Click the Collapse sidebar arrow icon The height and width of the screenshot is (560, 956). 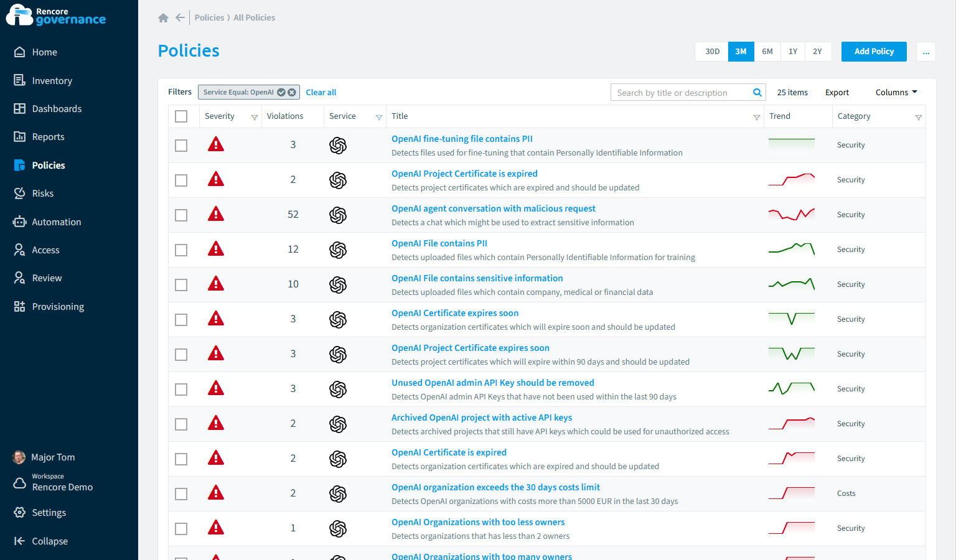[x=20, y=541]
